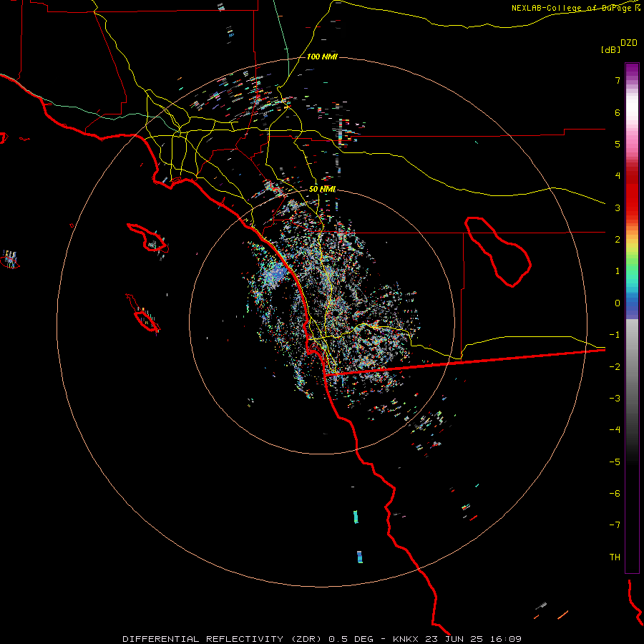Click the -5 scale tick label

coord(615,462)
